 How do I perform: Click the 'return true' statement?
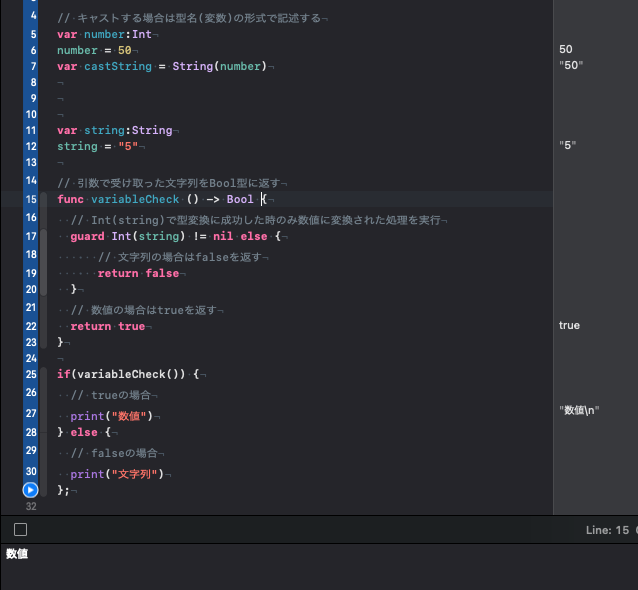coord(108,326)
